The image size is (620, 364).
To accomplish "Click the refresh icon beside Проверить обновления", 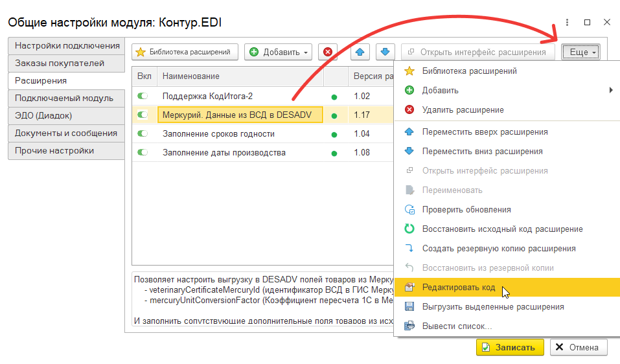I will point(409,209).
